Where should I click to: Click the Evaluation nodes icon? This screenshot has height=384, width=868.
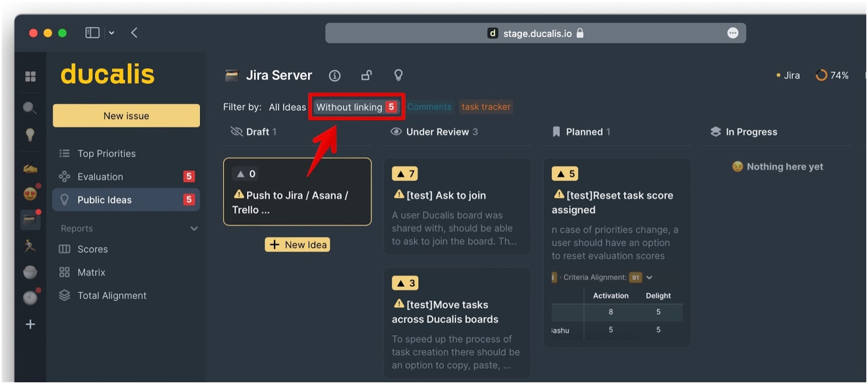pyautogui.click(x=65, y=176)
